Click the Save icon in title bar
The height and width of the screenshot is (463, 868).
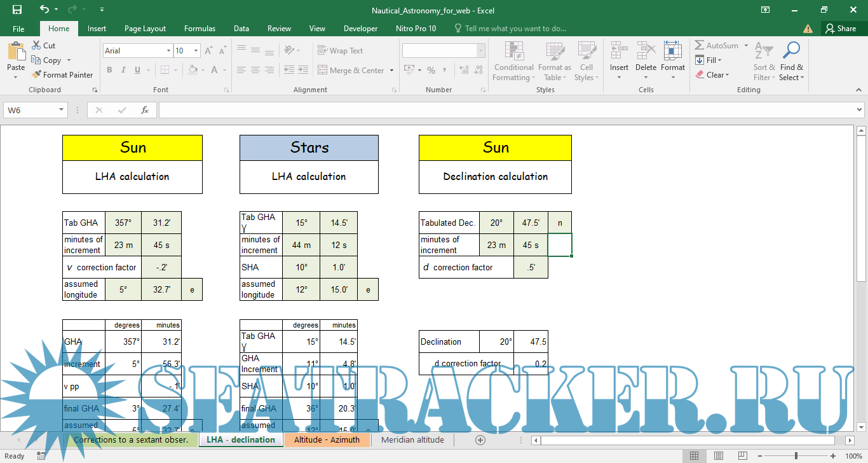[17, 10]
